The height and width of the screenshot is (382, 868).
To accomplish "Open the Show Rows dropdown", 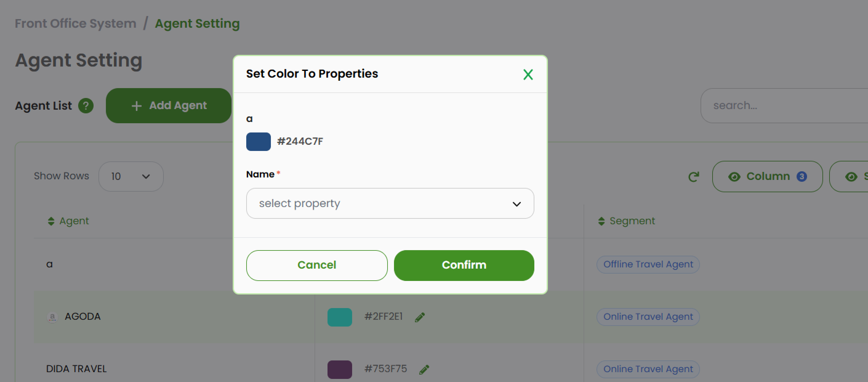I will click(x=131, y=176).
